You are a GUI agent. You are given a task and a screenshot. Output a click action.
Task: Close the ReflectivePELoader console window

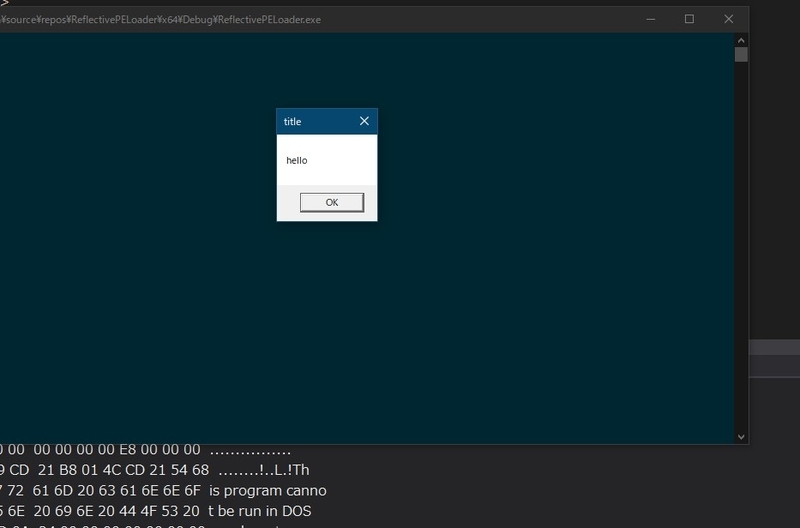point(729,19)
